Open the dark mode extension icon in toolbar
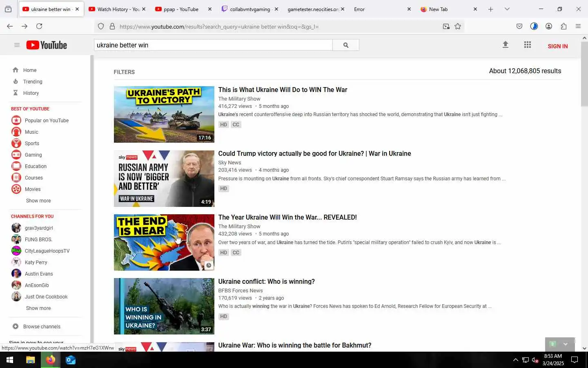 pos(534,26)
